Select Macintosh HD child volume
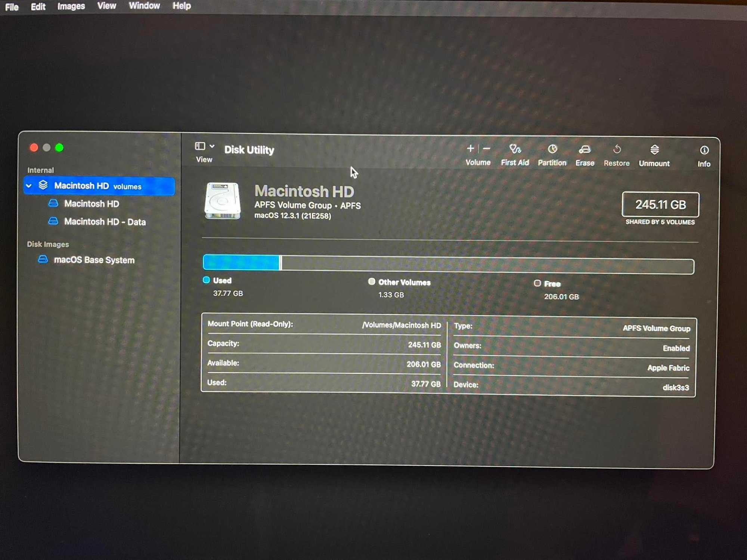The image size is (747, 560). tap(92, 204)
